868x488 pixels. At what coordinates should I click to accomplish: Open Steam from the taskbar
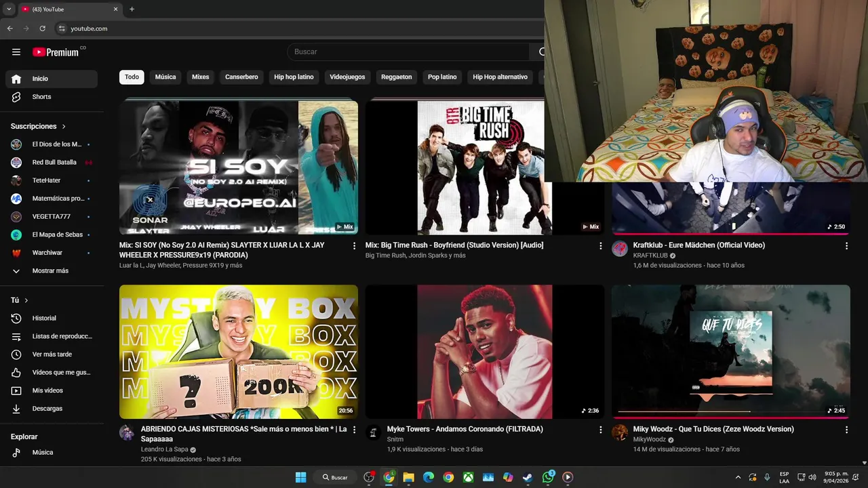pos(528,477)
